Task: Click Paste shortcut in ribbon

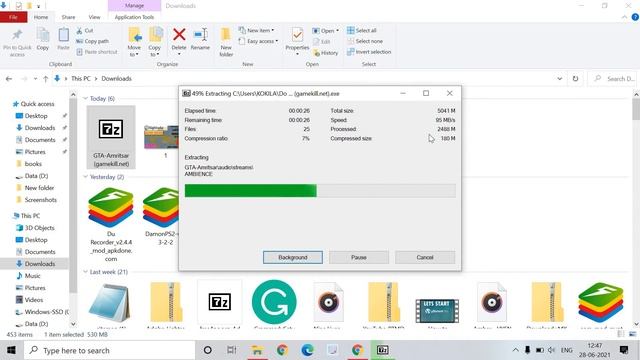Action: click(x=97, y=52)
